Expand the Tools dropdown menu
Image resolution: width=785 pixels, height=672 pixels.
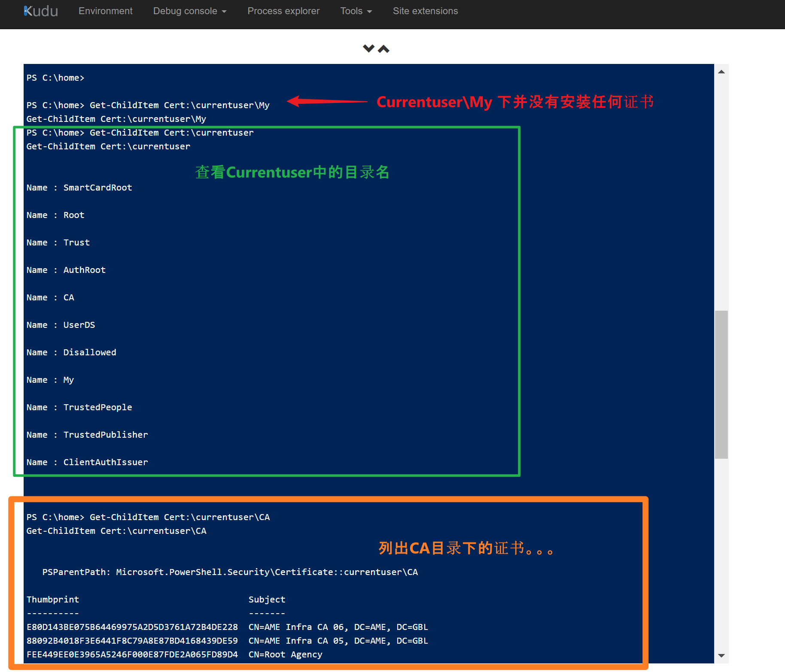pyautogui.click(x=356, y=11)
